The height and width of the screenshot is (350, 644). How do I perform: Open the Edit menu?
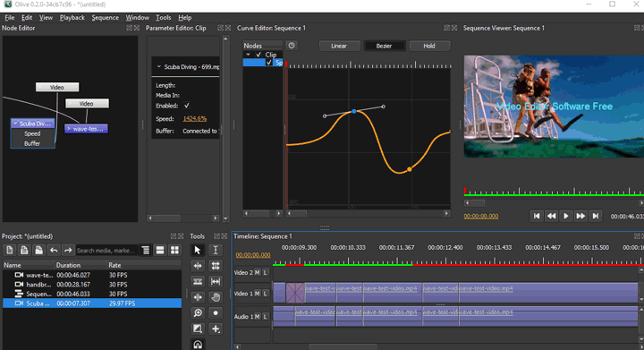pyautogui.click(x=27, y=18)
